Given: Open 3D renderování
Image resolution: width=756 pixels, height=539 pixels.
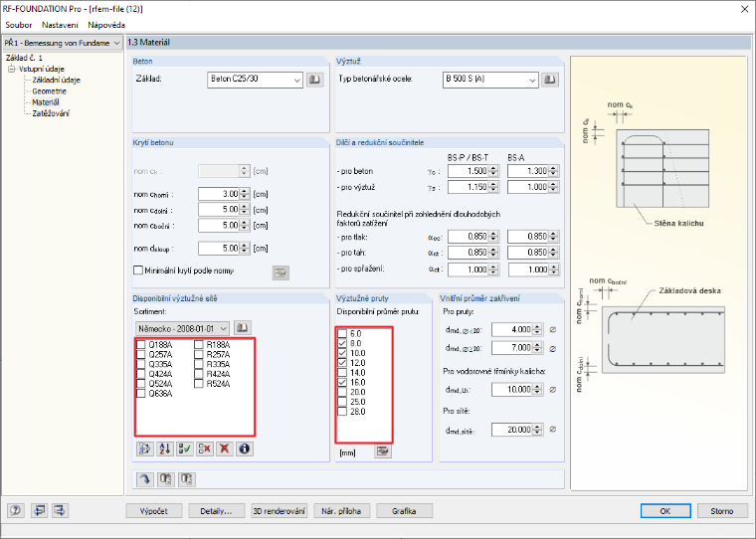Looking at the screenshot, I should [280, 511].
